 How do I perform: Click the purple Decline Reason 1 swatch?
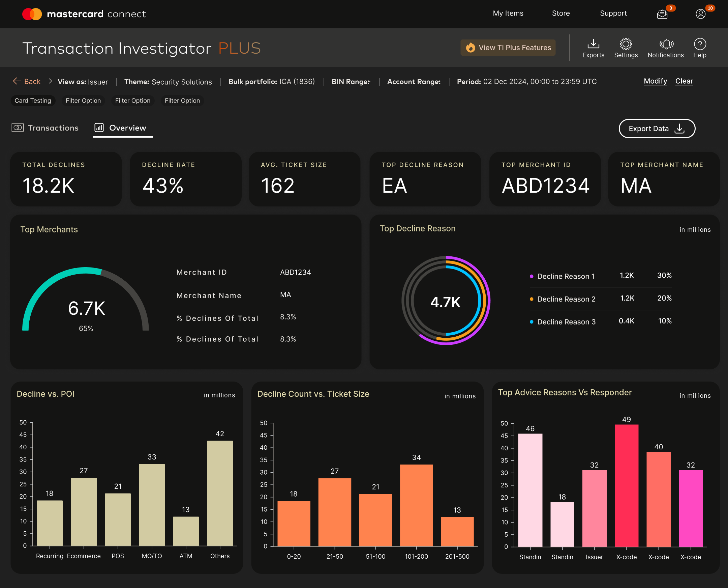pyautogui.click(x=532, y=276)
